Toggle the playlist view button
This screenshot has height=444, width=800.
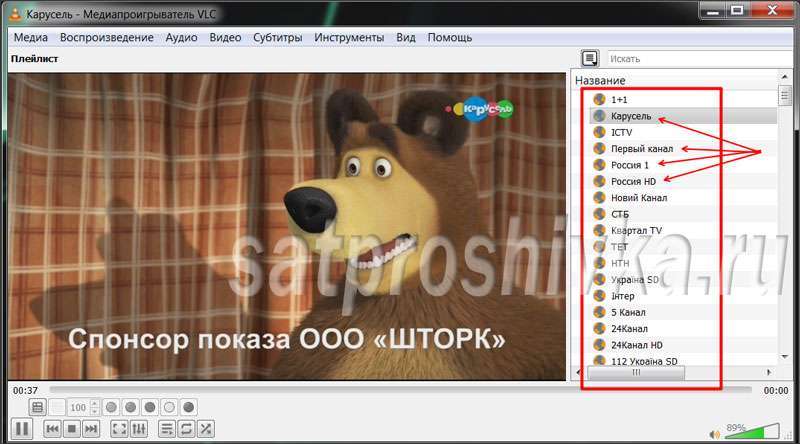167,429
